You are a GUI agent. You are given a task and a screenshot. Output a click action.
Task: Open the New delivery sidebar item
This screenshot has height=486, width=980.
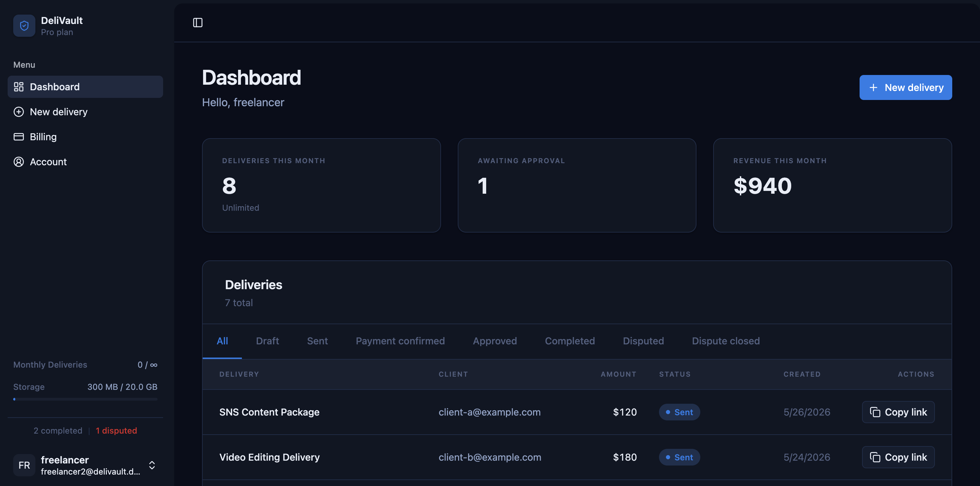pos(85,112)
